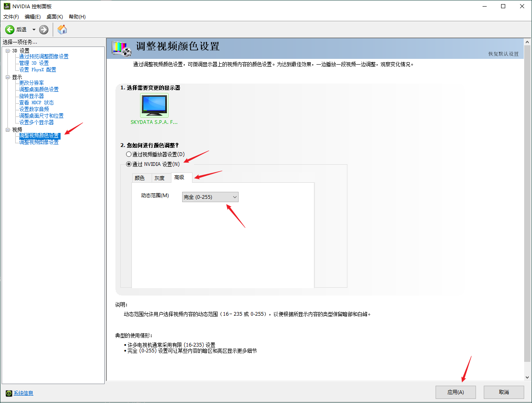Open 调整桌面尺寸和位置 in tree
Image resolution: width=532 pixels, height=403 pixels.
41,116
